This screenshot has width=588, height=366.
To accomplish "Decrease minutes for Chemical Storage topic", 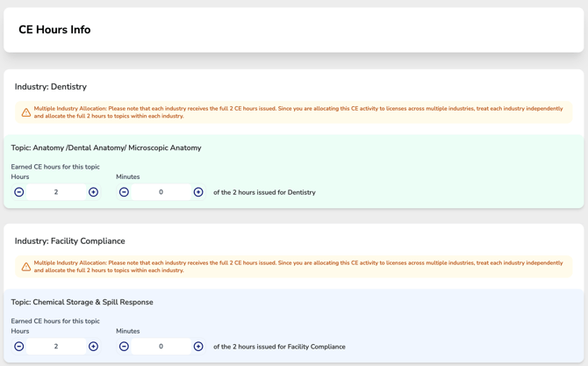I will point(124,347).
